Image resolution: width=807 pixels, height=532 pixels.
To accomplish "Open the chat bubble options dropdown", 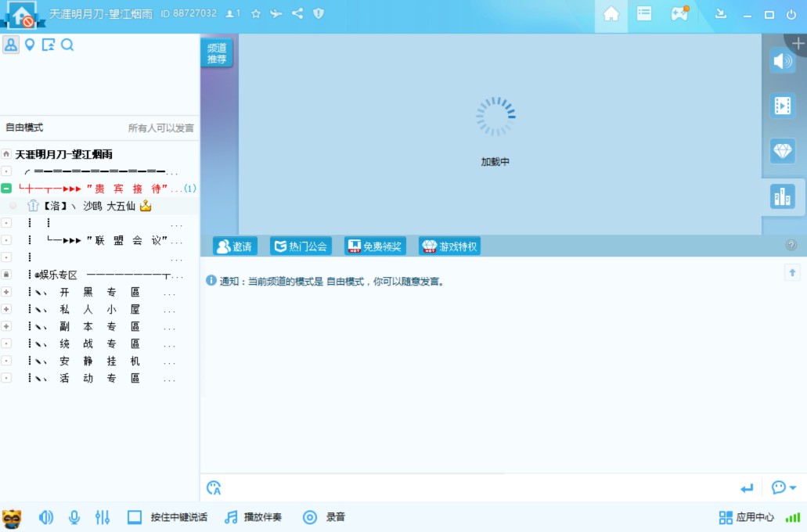I will click(x=784, y=487).
